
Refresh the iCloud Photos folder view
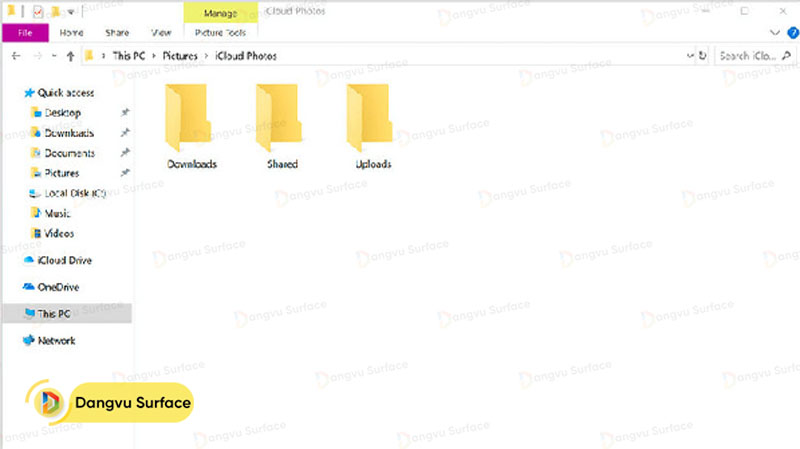tap(703, 56)
